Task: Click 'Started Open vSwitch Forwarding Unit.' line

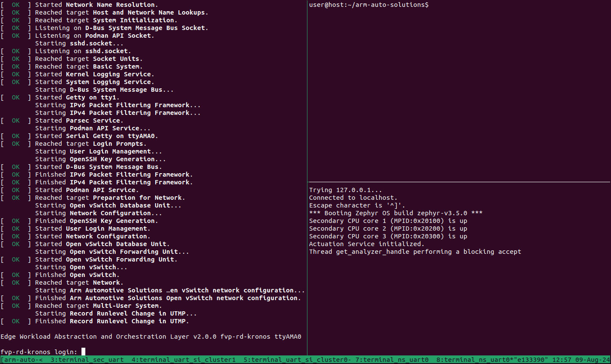Action: [106, 259]
